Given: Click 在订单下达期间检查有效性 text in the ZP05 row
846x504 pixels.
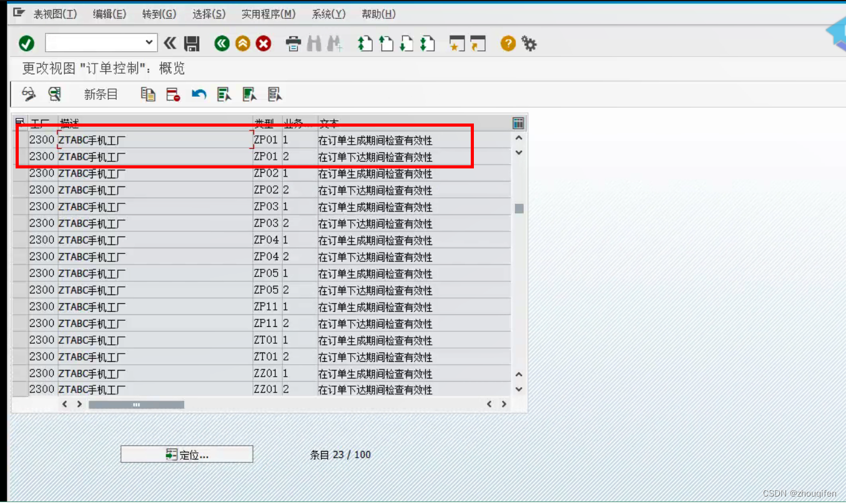Looking at the screenshot, I should [375, 290].
